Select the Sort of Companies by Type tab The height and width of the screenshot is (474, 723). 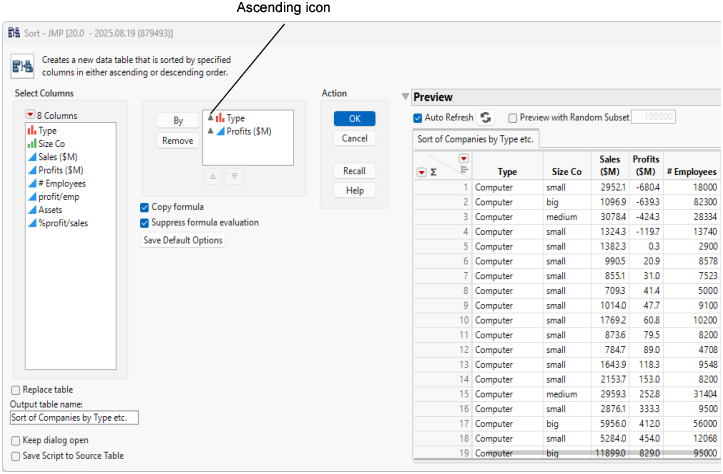pos(476,138)
